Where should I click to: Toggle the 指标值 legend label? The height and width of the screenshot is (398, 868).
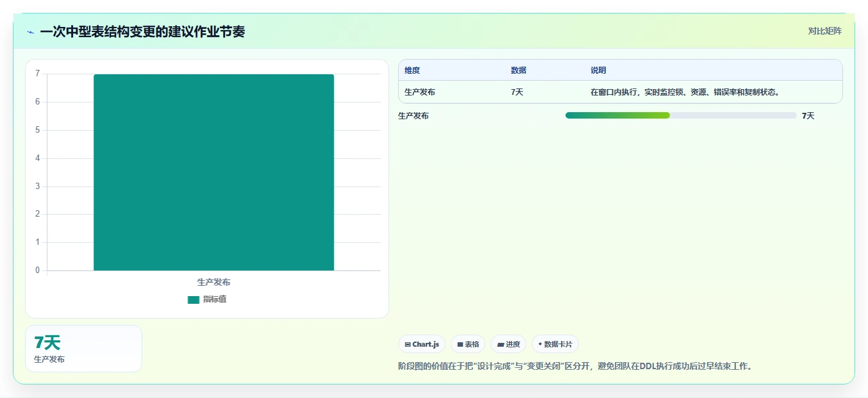215,299
